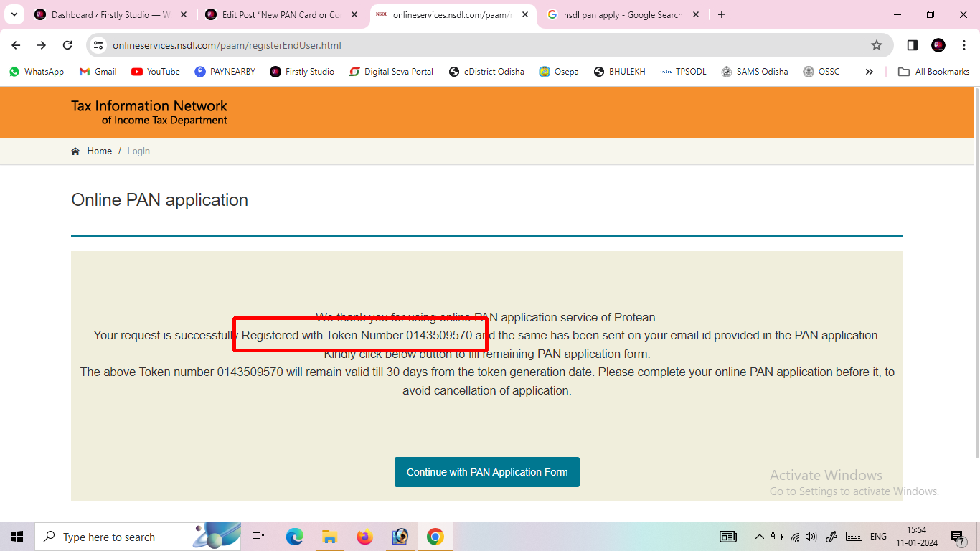The image size is (980, 551).
Task: Open the Home breadcrumb link
Action: point(99,151)
